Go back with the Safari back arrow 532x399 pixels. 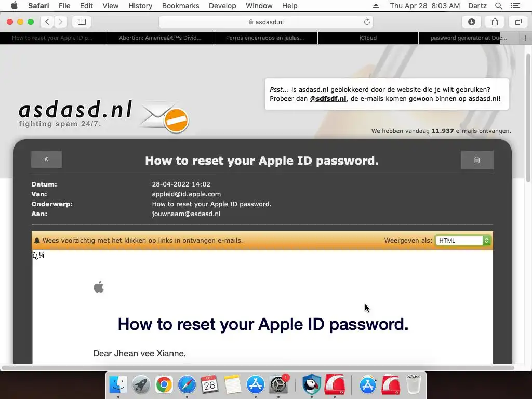47,22
